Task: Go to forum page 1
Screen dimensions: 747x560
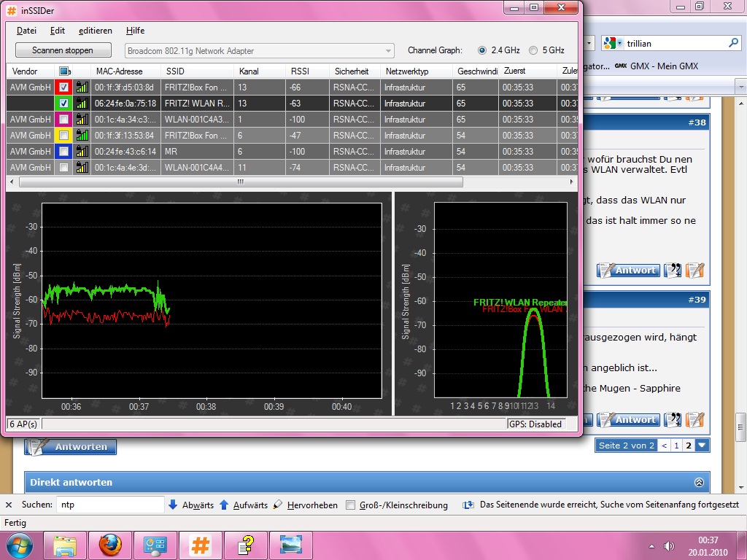Action: click(x=676, y=446)
